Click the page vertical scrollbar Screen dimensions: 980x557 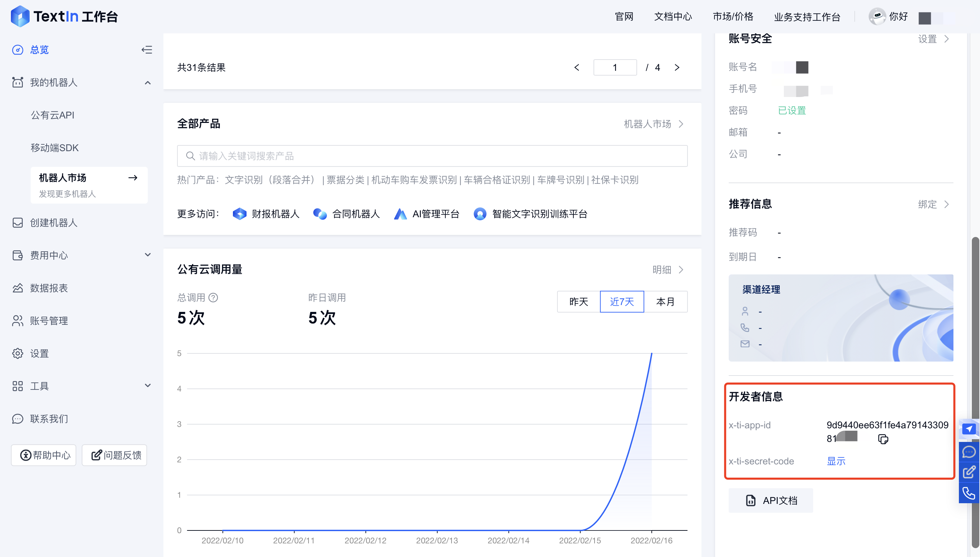[x=976, y=392]
